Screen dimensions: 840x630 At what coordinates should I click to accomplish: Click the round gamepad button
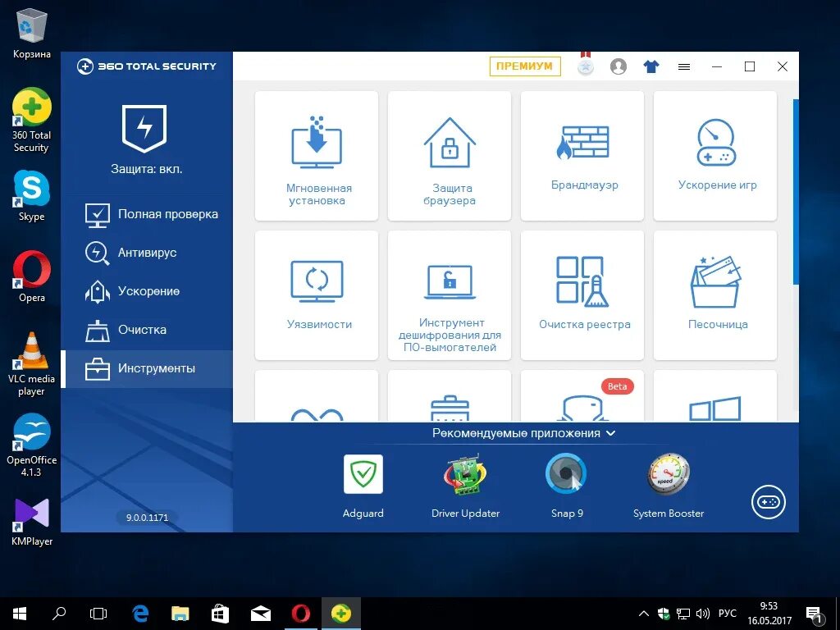(768, 503)
